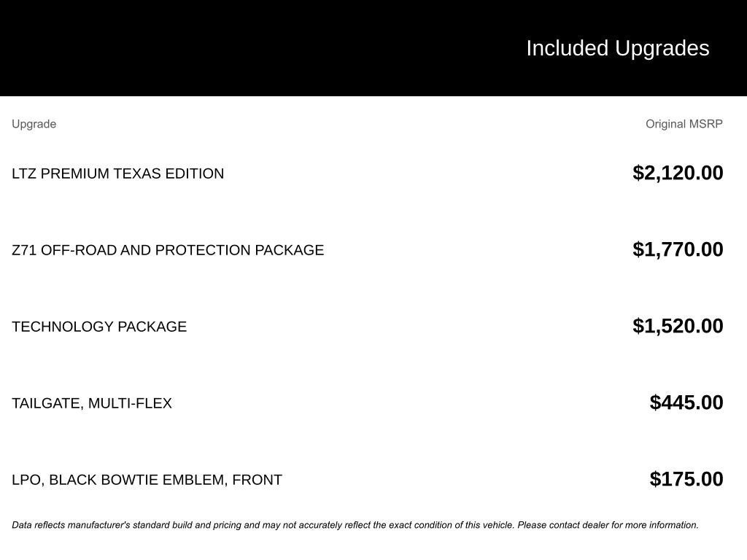747x560 pixels.
Task: Click 'Please contact dealer for more information'
Action: [x=608, y=525]
